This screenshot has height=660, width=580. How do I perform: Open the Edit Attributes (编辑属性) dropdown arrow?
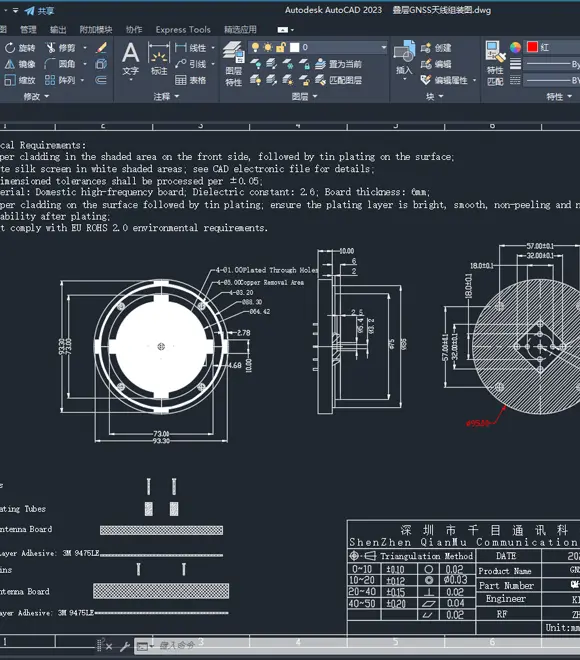(x=474, y=80)
